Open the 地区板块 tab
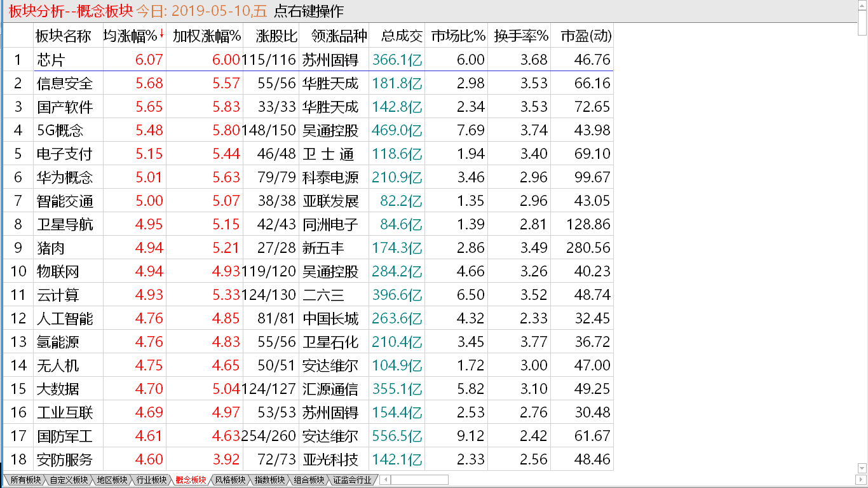 pyautogui.click(x=112, y=480)
